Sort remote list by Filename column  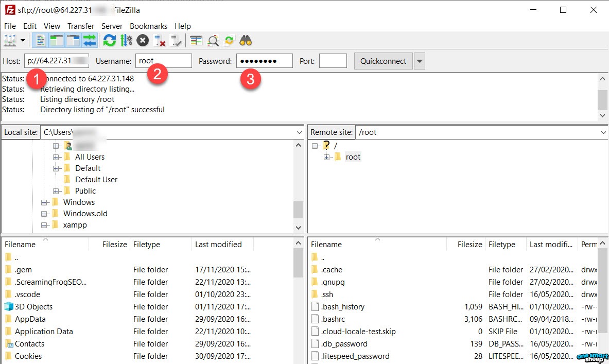(x=377, y=245)
